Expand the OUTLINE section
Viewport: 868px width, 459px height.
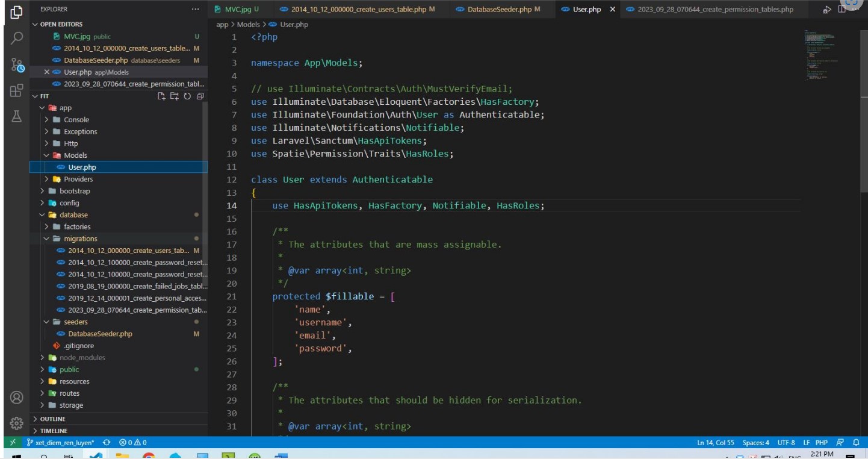click(53, 419)
